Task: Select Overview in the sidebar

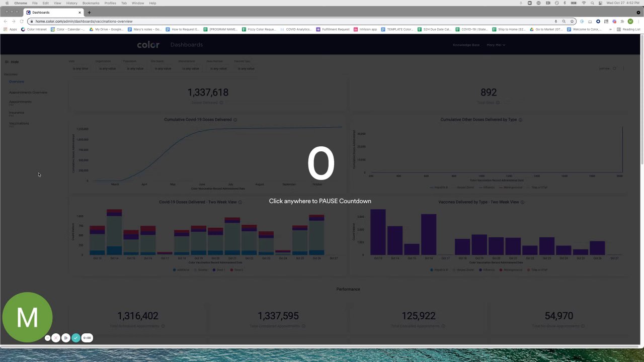Action: point(16,81)
